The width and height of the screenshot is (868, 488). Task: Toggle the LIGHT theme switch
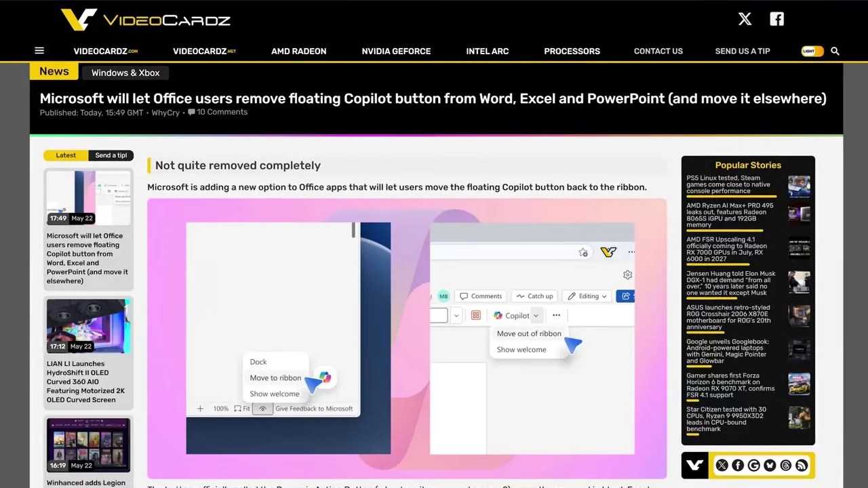click(x=812, y=51)
